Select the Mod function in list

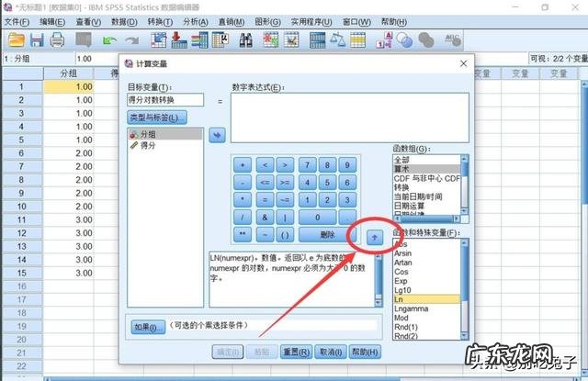click(426, 318)
